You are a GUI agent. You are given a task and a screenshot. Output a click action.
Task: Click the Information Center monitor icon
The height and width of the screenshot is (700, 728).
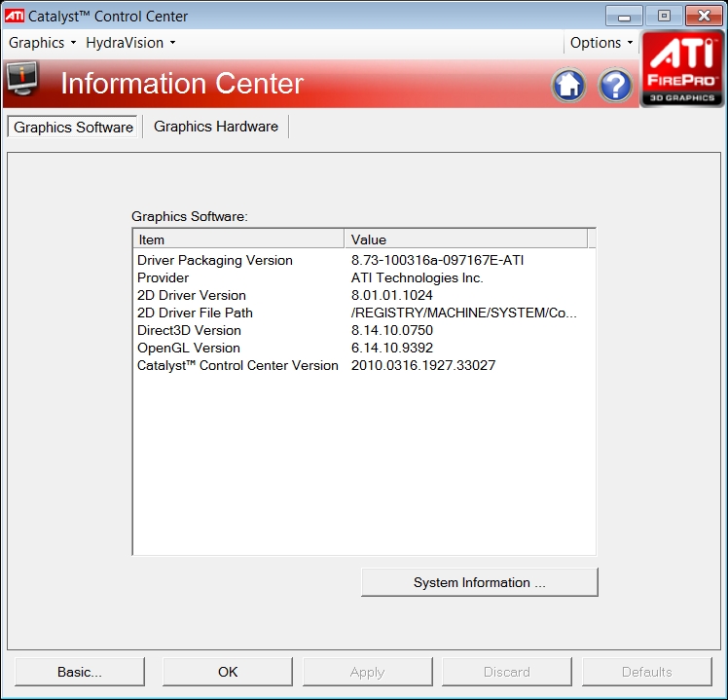pos(21,79)
